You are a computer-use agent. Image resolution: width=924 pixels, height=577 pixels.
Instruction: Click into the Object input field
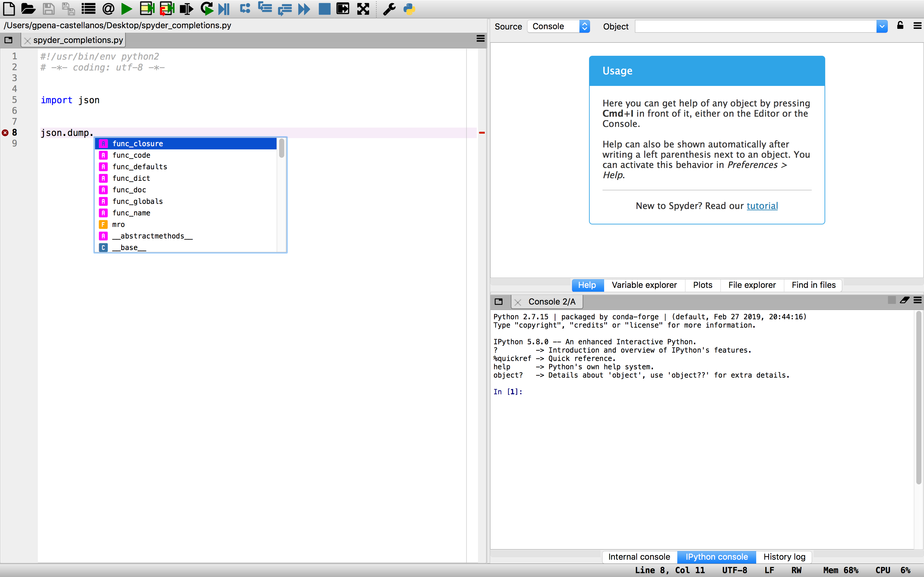pos(755,26)
